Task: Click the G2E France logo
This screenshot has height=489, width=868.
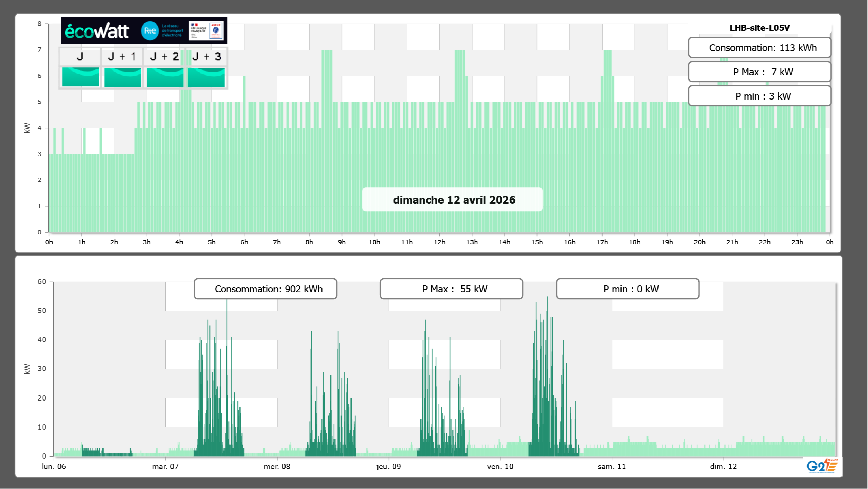Action: click(822, 466)
